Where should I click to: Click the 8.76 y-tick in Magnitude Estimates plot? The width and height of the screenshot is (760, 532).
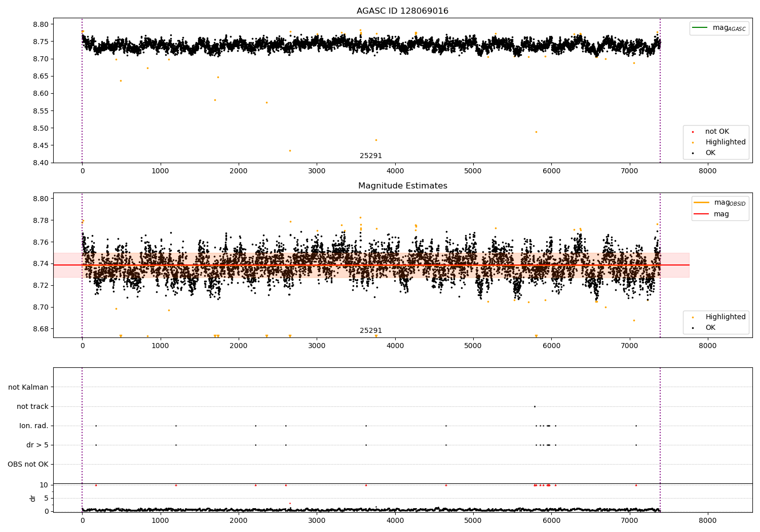41,242
